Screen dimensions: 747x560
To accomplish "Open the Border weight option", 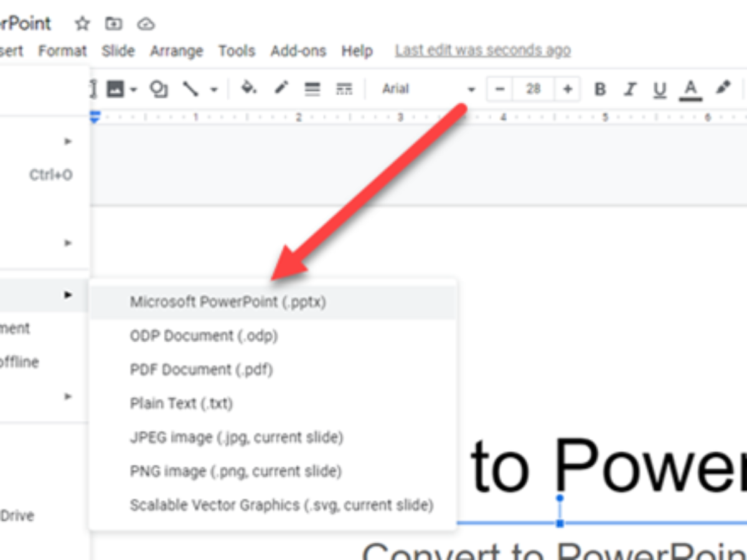I will (x=312, y=89).
